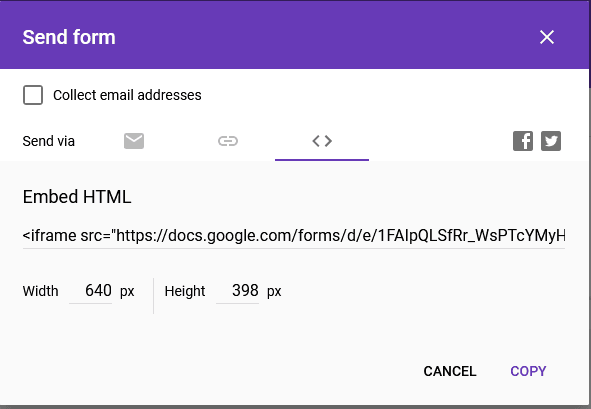The image size is (591, 409).
Task: Click the px unit after the Height field
Action: [274, 292]
